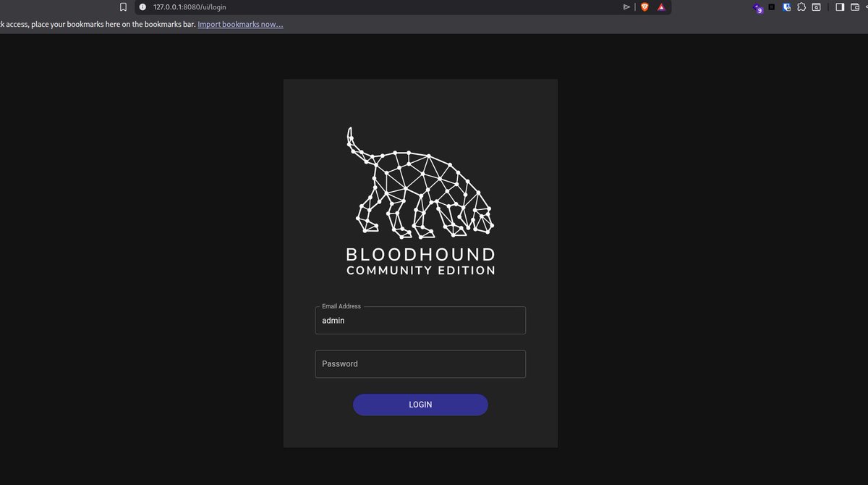The image size is (868, 485).
Task: Open the Extensions puzzle piece menu
Action: pos(801,7)
